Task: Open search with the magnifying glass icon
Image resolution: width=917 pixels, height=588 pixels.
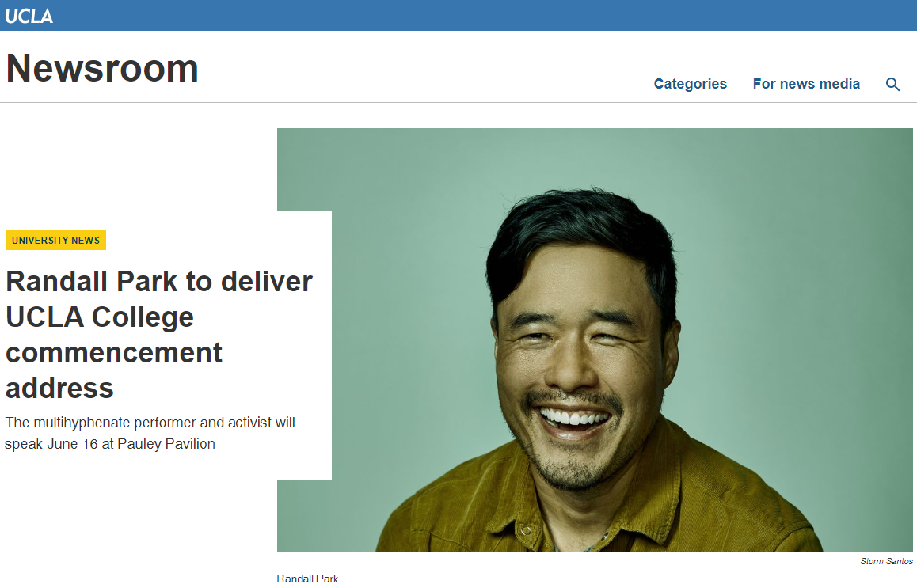Action: (892, 85)
